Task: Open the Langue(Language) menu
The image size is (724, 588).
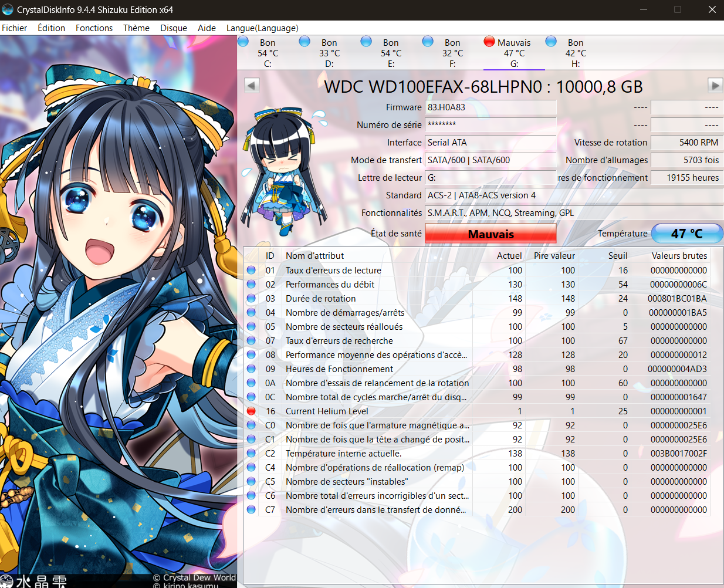Action: click(262, 28)
